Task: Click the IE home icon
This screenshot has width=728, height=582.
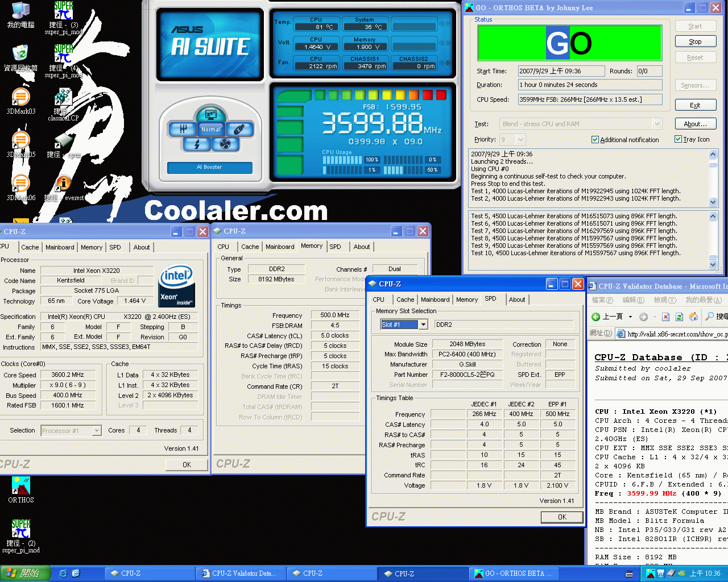Action: pos(693,317)
